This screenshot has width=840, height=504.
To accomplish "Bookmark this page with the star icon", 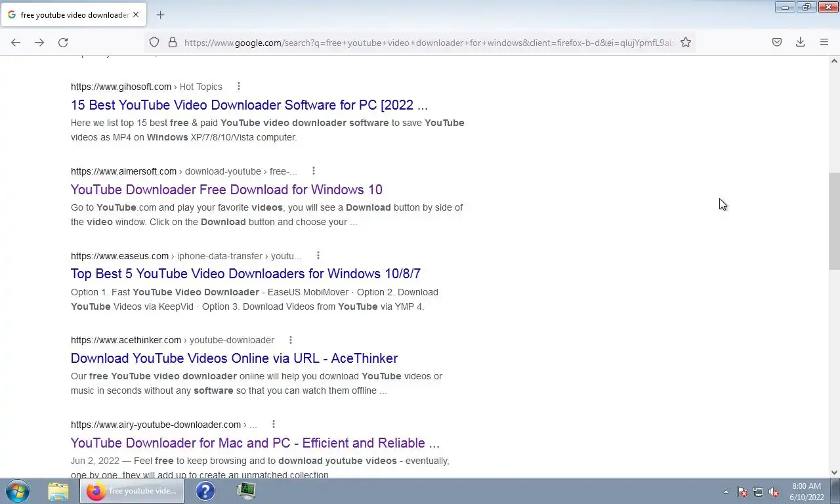I will [686, 42].
